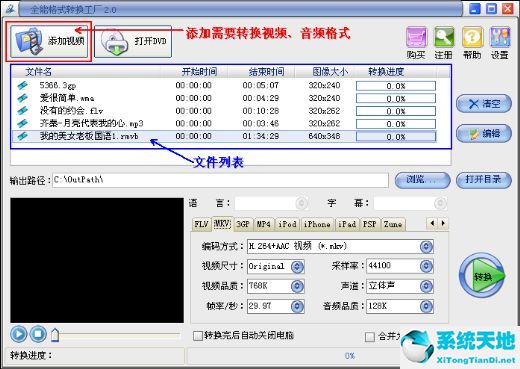Click the 文件名 column header

87,72
